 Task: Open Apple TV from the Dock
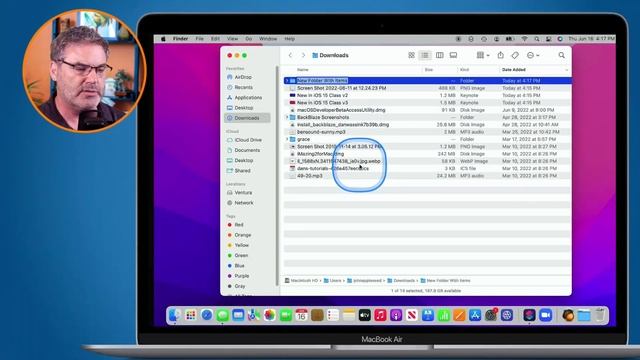tap(364, 315)
